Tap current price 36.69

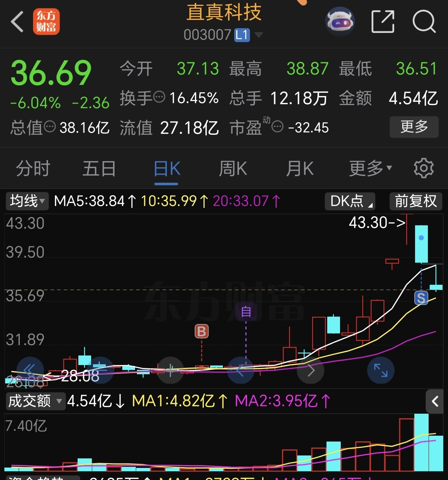51,72
